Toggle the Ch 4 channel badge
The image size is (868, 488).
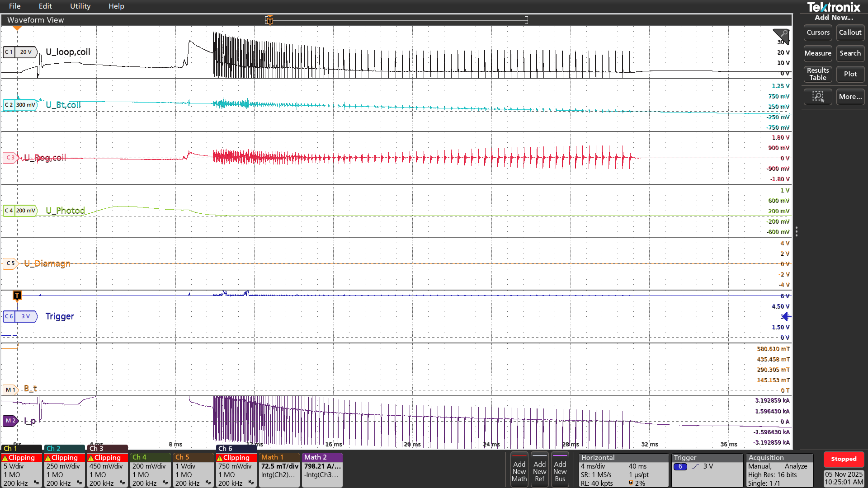(x=150, y=470)
